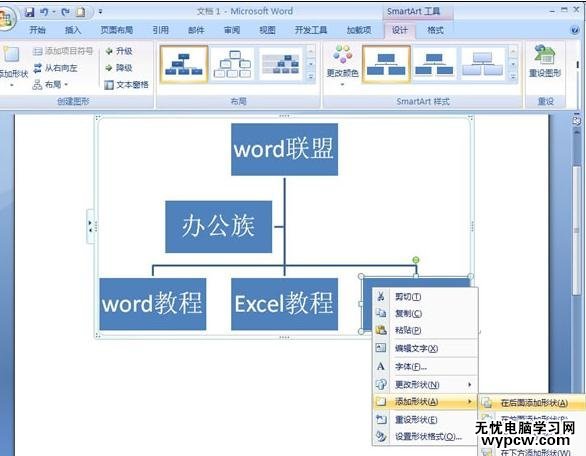Open the quick access toolbar customize arrow
Screen dimensions: 586x456
[x=100, y=12]
